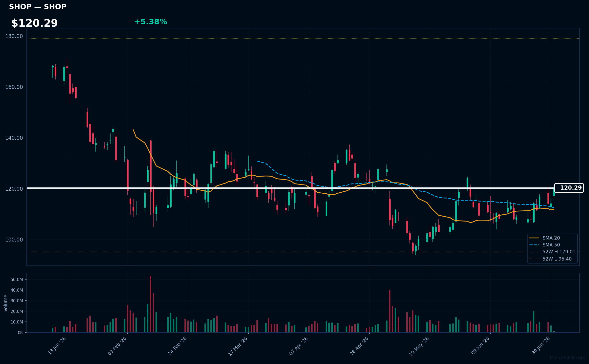Screen dimensions: 589x364
Task: Click the +5.38% change value
Action: coord(151,22)
